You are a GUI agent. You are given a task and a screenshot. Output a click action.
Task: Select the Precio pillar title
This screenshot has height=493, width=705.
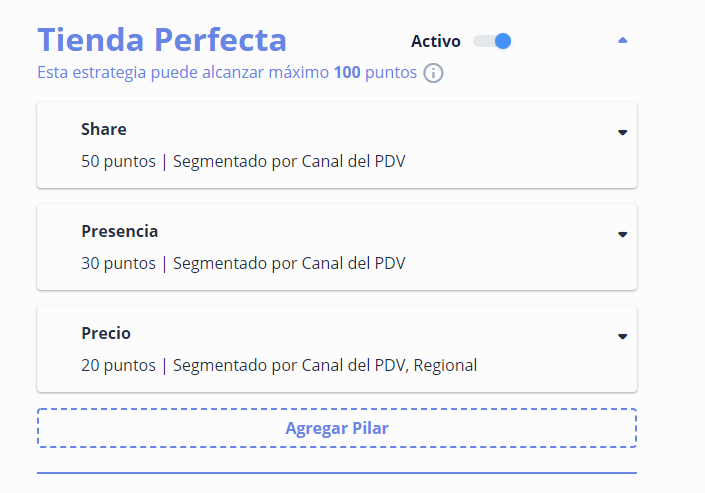click(x=106, y=333)
